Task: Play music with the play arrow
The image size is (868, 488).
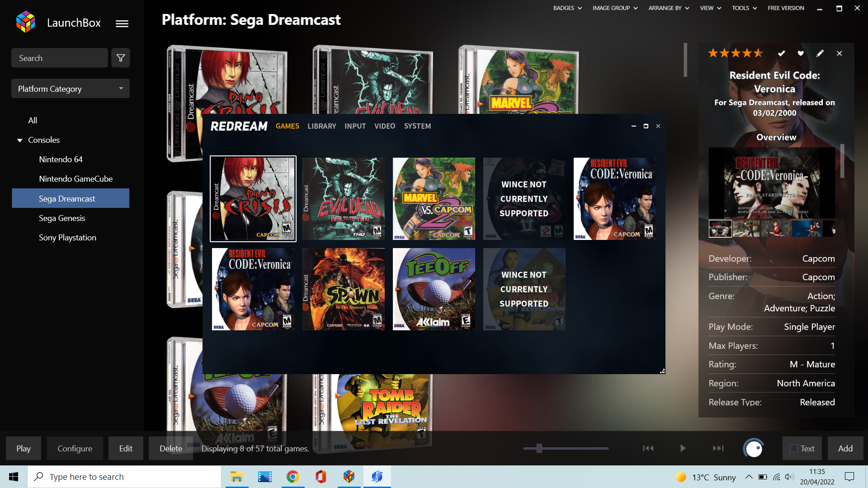Action: pos(683,448)
